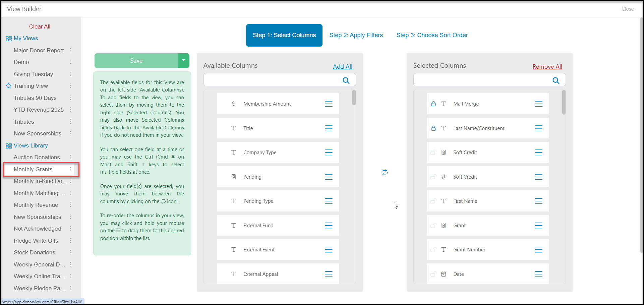The height and width of the screenshot is (305, 644).
Task: Toggle lock icon on Last Name/Constituent column
Action: pyautogui.click(x=433, y=128)
